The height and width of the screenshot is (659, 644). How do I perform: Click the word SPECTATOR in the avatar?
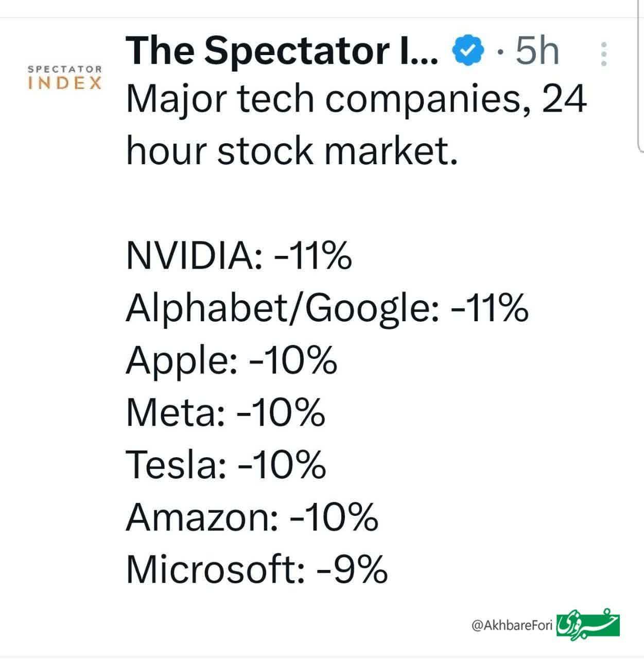[x=65, y=68]
